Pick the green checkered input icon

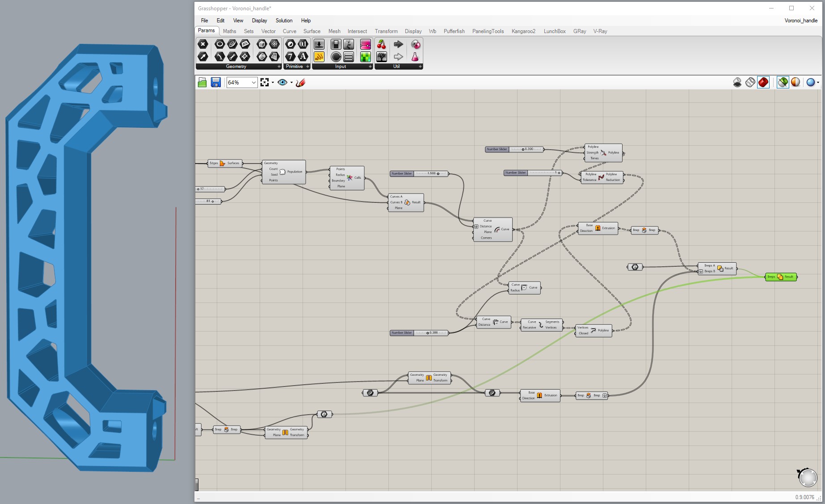pyautogui.click(x=365, y=57)
